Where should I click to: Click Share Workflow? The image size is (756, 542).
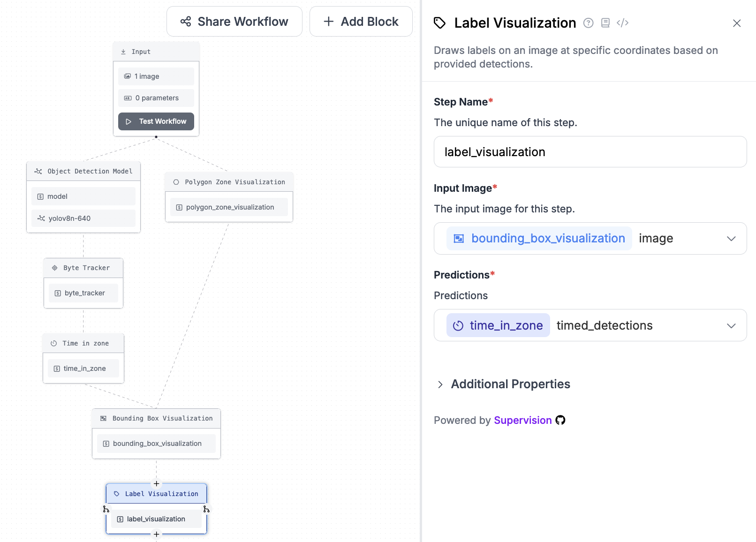pyautogui.click(x=234, y=21)
